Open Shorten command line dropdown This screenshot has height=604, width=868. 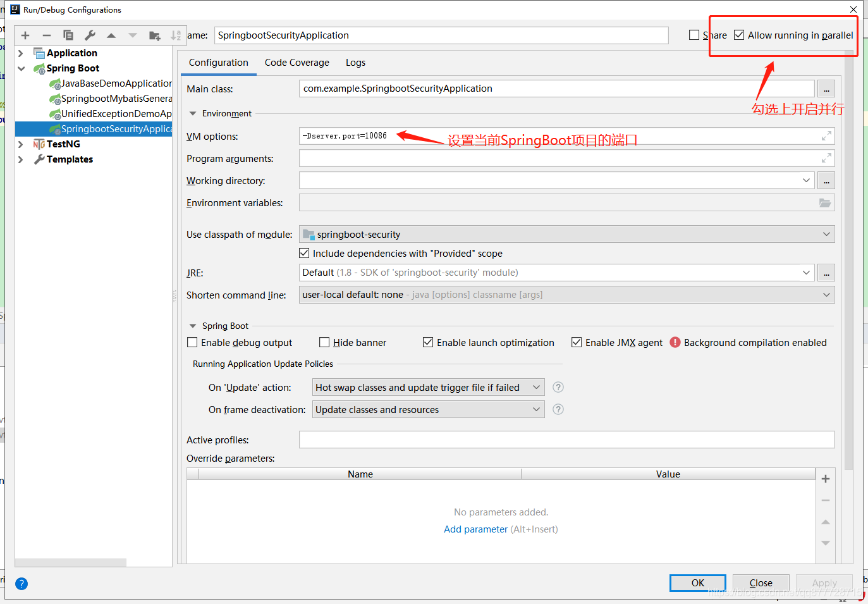click(x=826, y=295)
